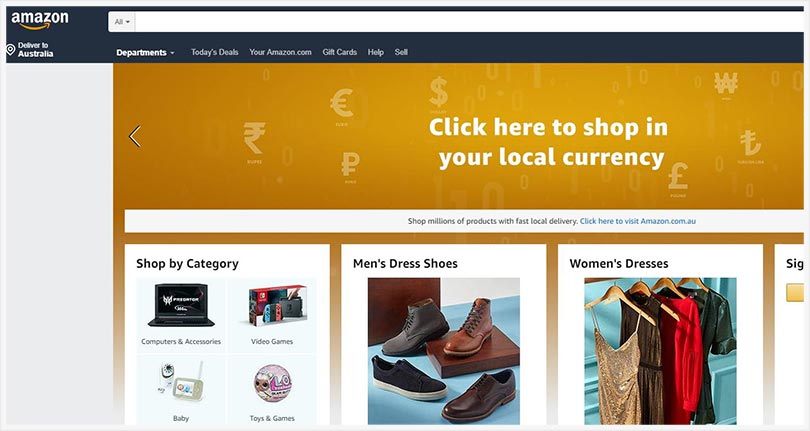
Task: Expand the All search category dropdown
Action: click(x=122, y=22)
